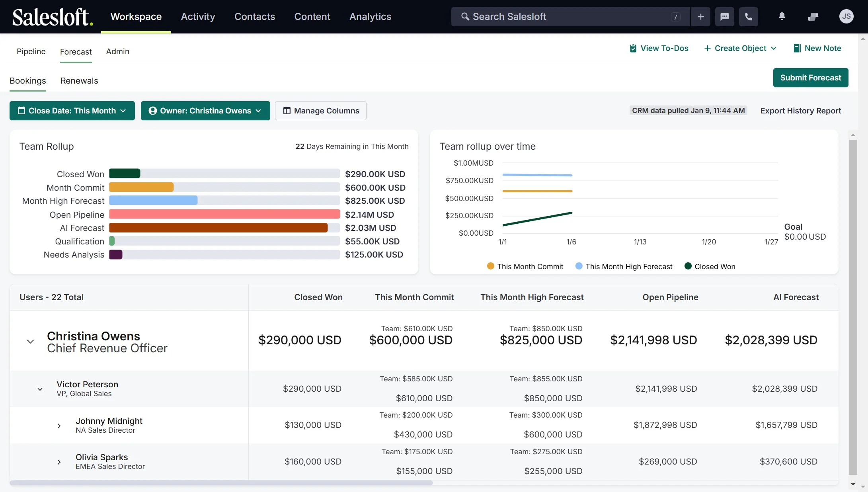Open the Activity nav item
The height and width of the screenshot is (492, 868).
198,17
